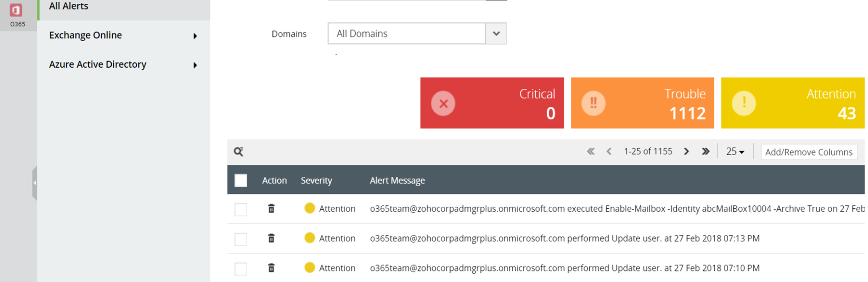
Task: Click the yellow severity dot of the Enable-Mailbox alert
Action: coord(310,208)
